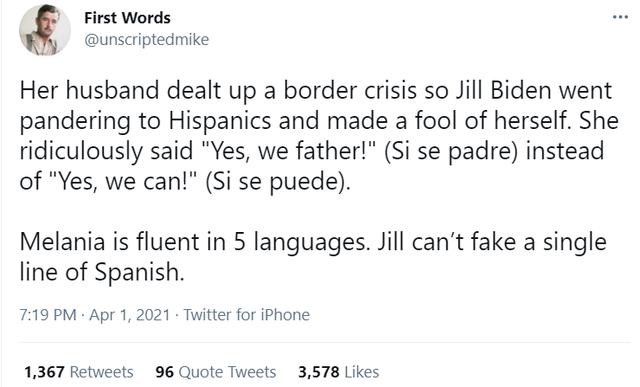
Task: Open the Twitter for iPhone source link
Action: 247,315
